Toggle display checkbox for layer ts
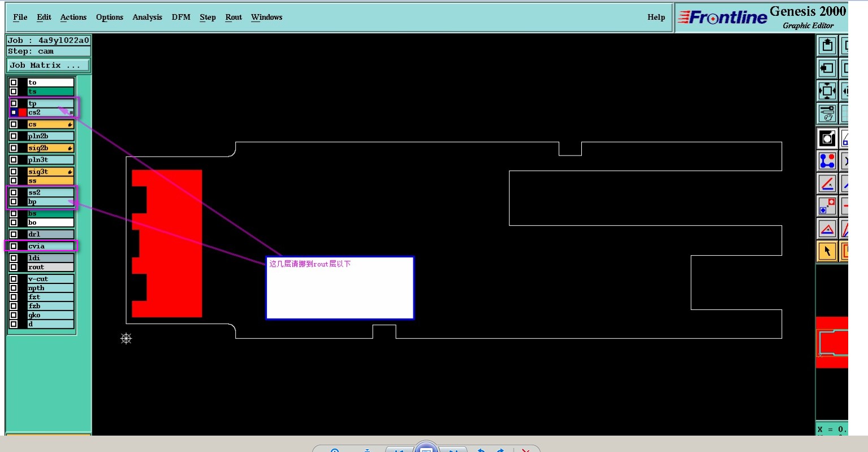This screenshot has width=868, height=452. [14, 92]
